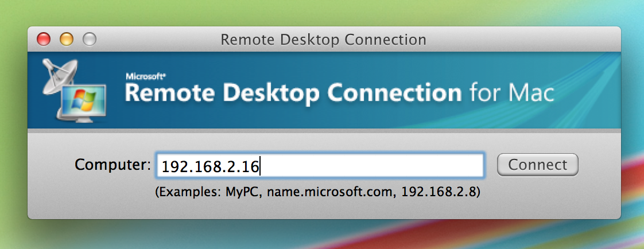
Task: Focus the Computer address input field
Action: tap(320, 166)
